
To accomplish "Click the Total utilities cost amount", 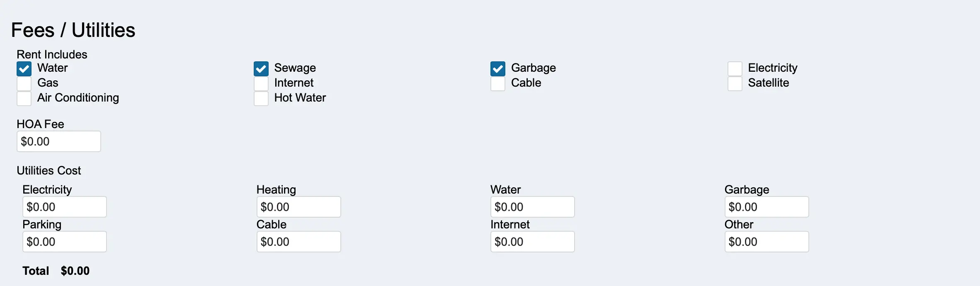I will (75, 271).
